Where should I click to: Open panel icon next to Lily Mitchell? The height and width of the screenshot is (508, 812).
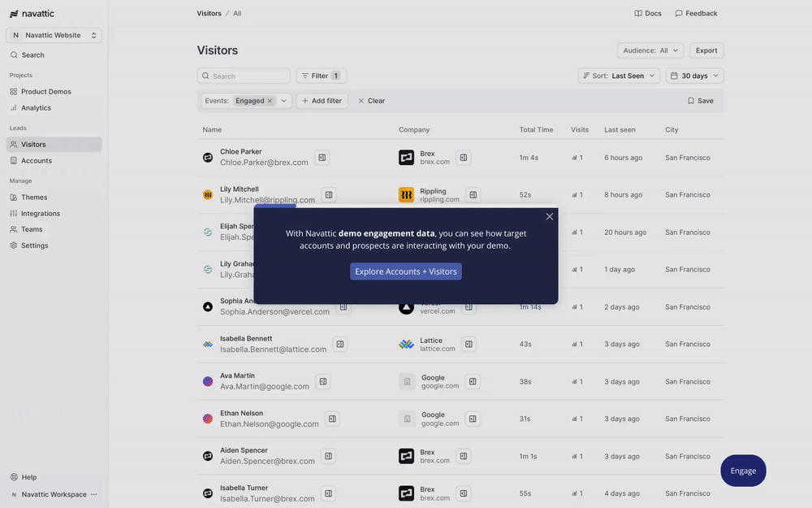point(329,195)
